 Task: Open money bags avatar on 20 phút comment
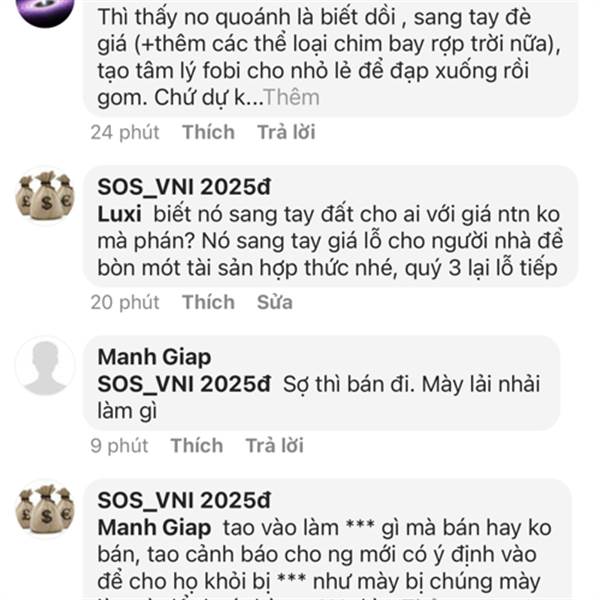pyautogui.click(x=45, y=196)
